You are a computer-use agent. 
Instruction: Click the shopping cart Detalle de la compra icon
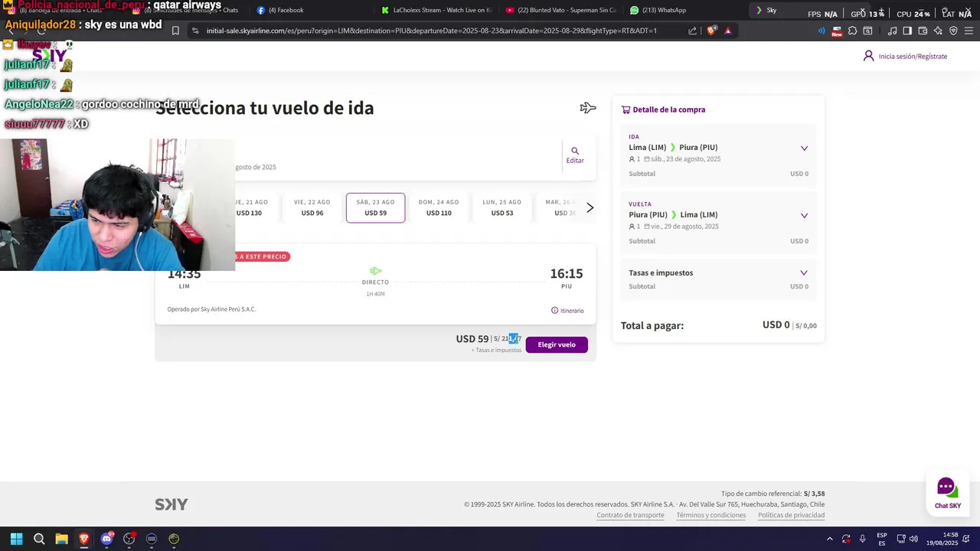(626, 109)
